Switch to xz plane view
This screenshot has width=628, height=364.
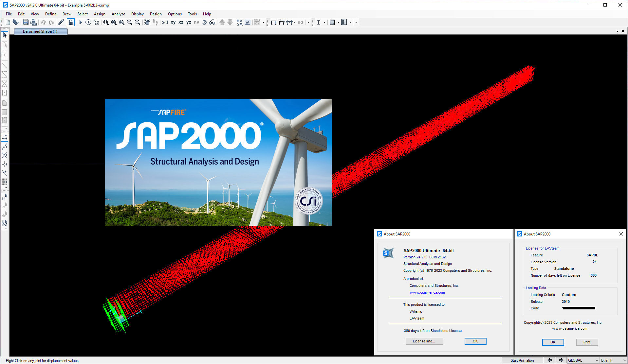(x=181, y=22)
